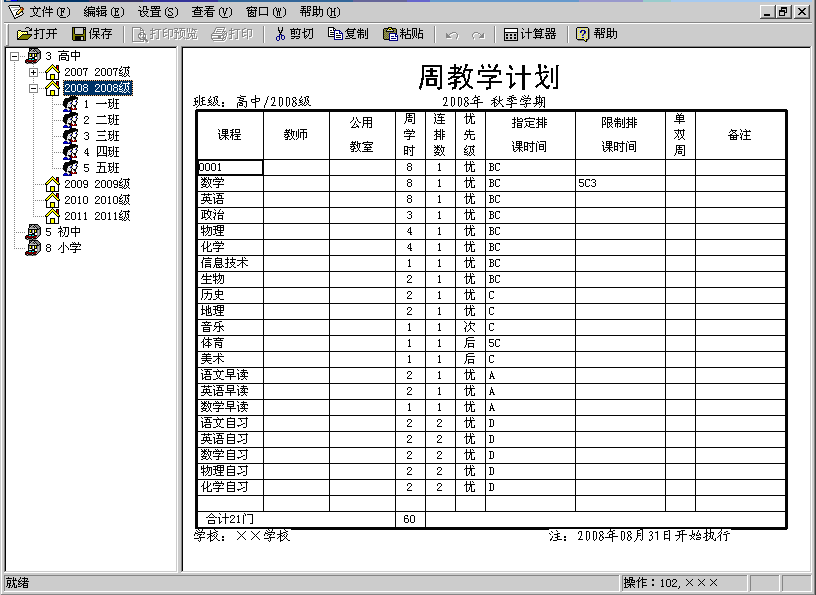Select the 5 初中 tree item
Viewport: 816px width, 595px height.
tap(62, 232)
